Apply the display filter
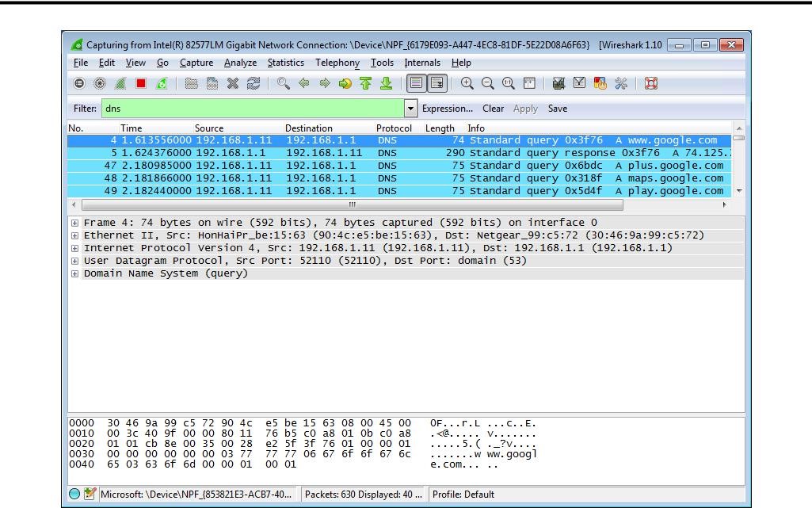The height and width of the screenshot is (508, 812). [526, 109]
